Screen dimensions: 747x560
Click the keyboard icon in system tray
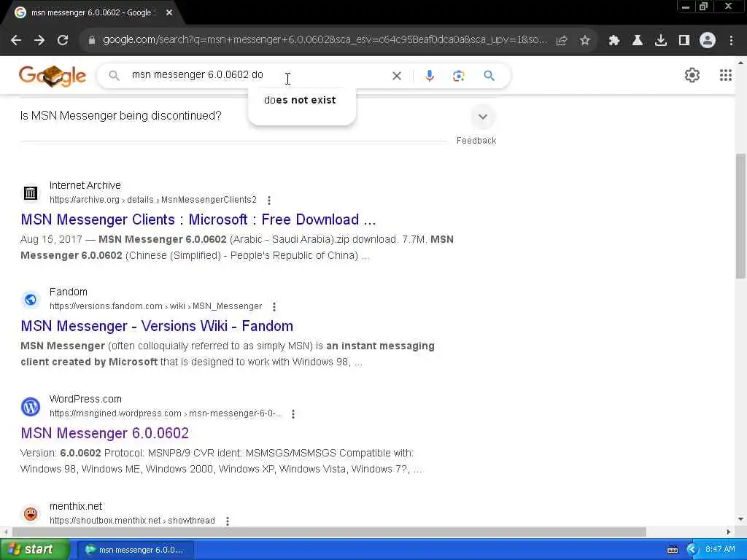coord(672,550)
